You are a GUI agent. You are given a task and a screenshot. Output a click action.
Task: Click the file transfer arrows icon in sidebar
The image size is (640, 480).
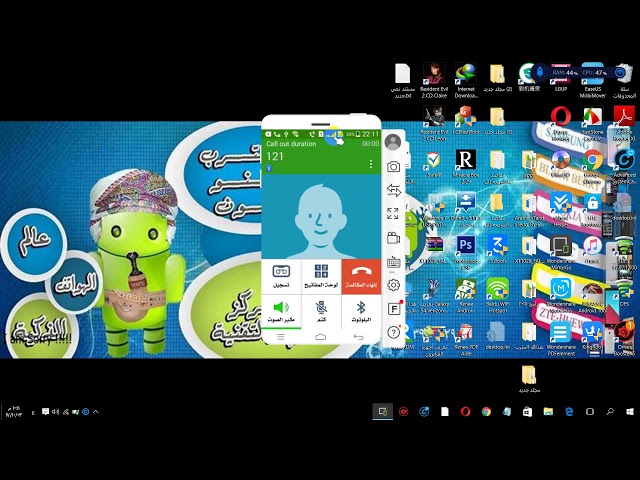[x=393, y=190]
